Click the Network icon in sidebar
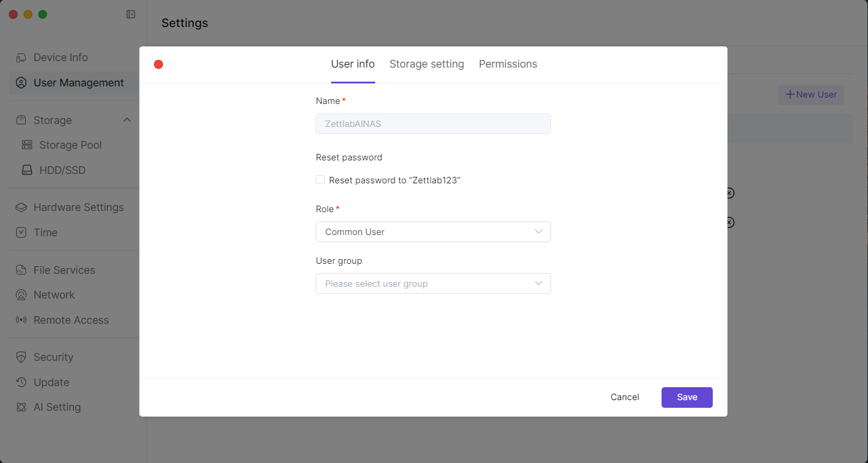The width and height of the screenshot is (868, 463). click(x=21, y=295)
